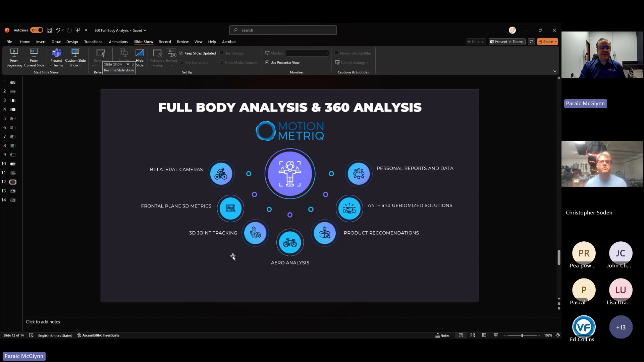This screenshot has width=644, height=362.
Task: Open the Transitions tab
Action: (x=93, y=42)
